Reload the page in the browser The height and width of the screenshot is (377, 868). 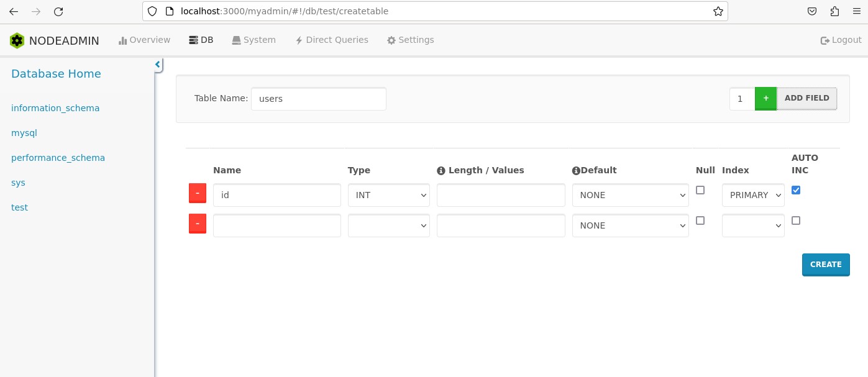[58, 11]
